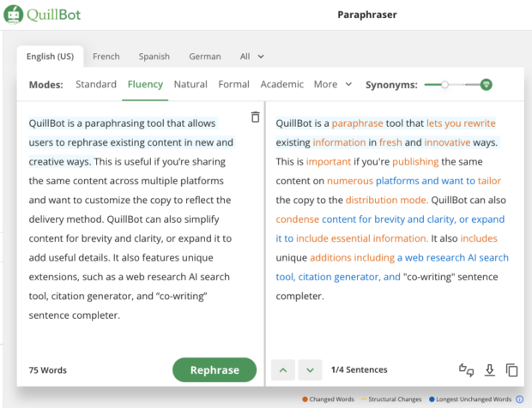532x408 pixels.
Task: Click the 'Structural Changes' legend label
Action: (x=395, y=399)
